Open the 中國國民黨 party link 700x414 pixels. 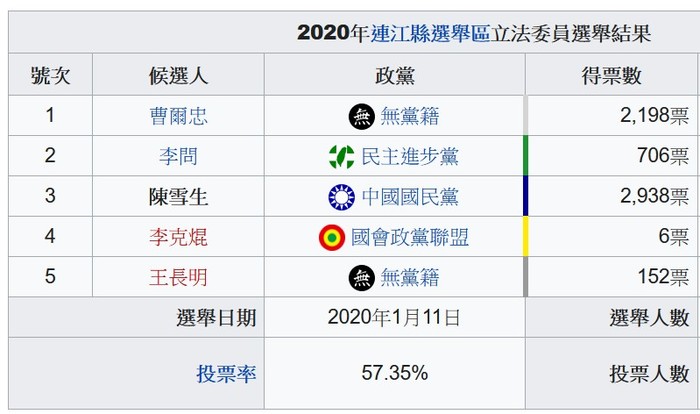(410, 197)
